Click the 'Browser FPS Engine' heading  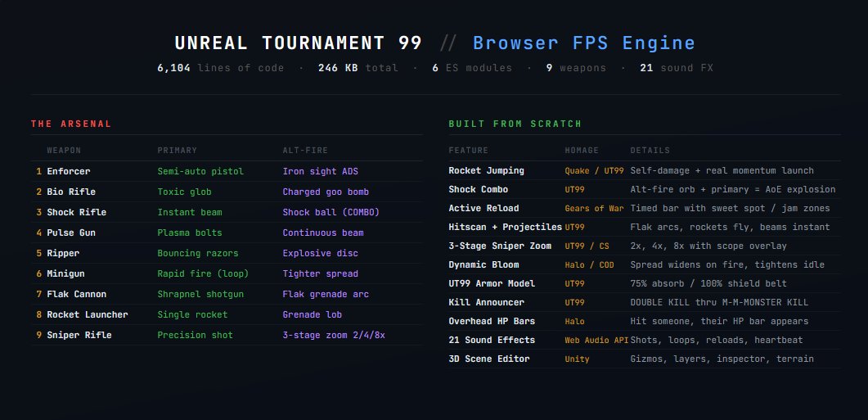584,43
